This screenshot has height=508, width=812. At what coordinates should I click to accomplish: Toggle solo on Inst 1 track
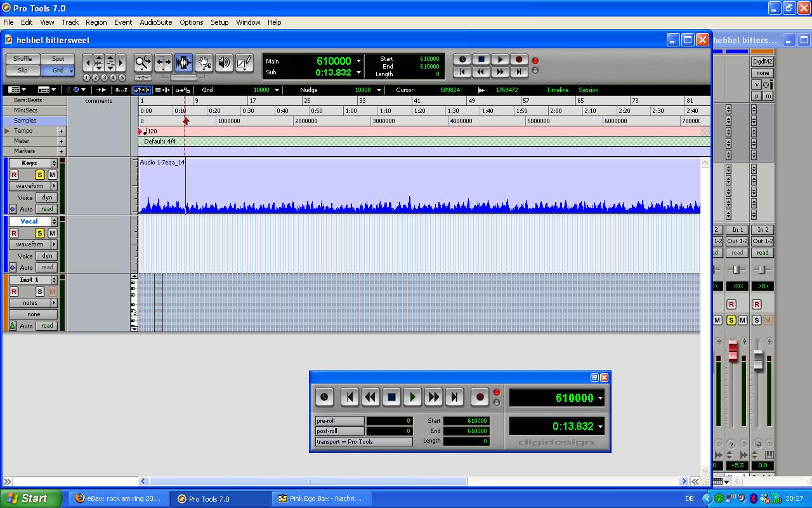point(39,291)
